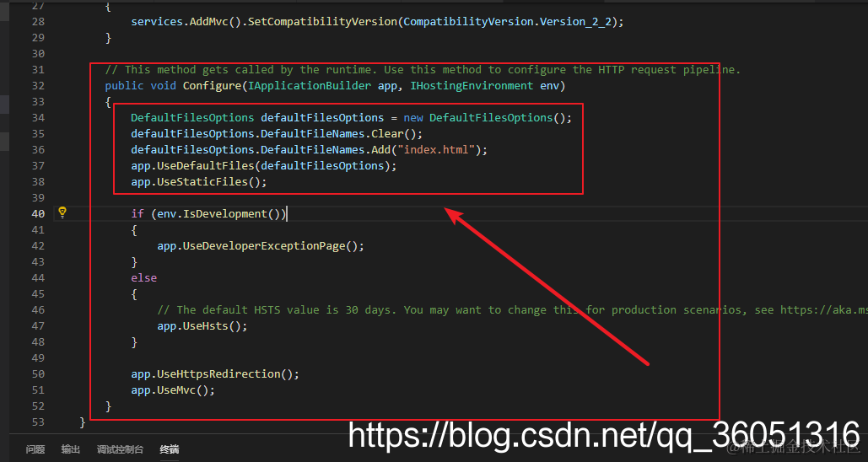The height and width of the screenshot is (462, 868).
Task: Select the 终端 (Terminal) panel tab
Action: (170, 449)
